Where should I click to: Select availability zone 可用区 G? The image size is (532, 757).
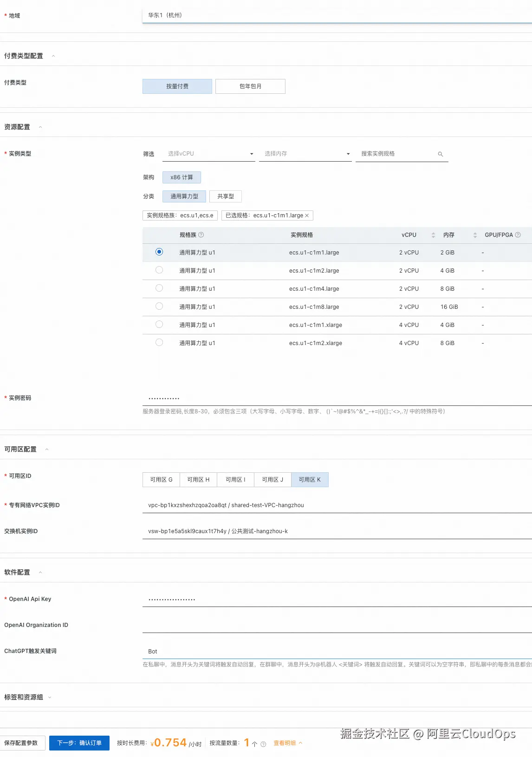click(161, 480)
